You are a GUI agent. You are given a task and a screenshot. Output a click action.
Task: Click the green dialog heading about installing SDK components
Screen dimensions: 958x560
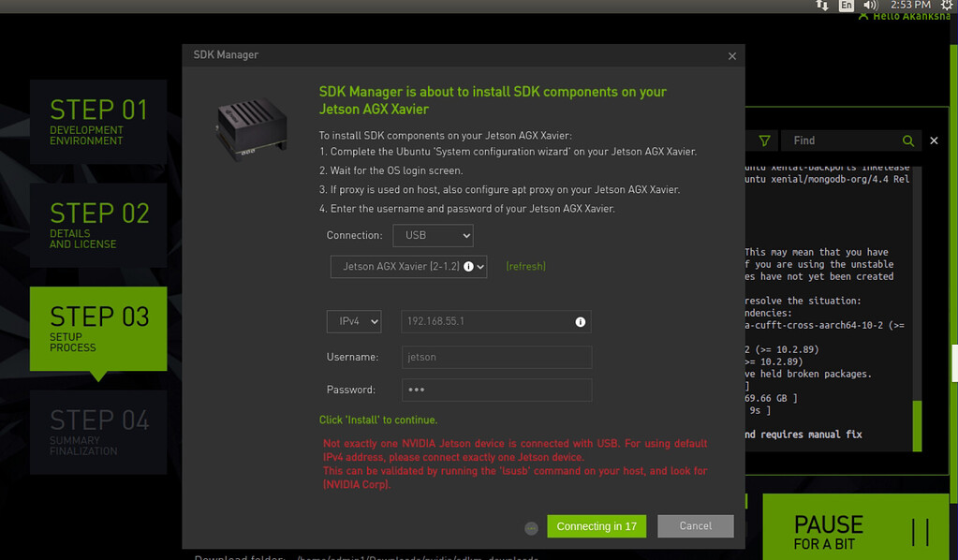pos(493,100)
